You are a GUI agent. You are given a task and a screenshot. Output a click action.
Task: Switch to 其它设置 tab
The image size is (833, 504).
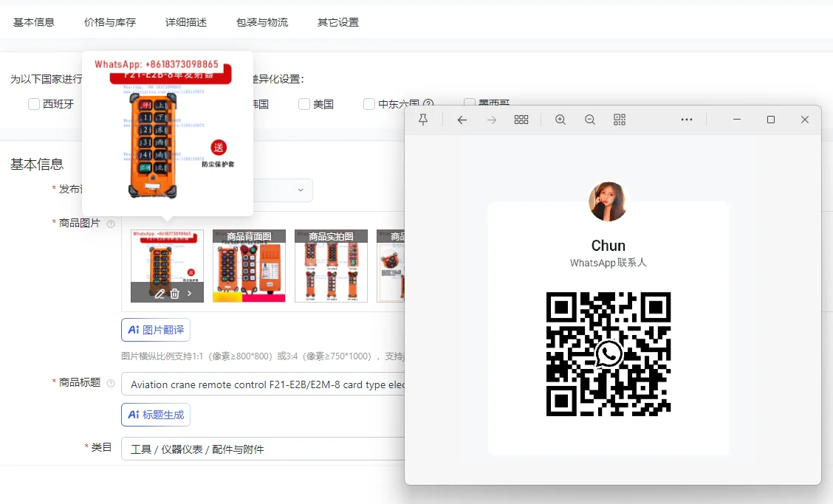pos(338,22)
